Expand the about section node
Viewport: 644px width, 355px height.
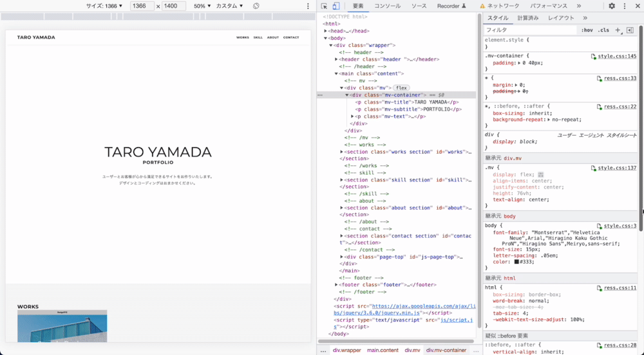(341, 208)
